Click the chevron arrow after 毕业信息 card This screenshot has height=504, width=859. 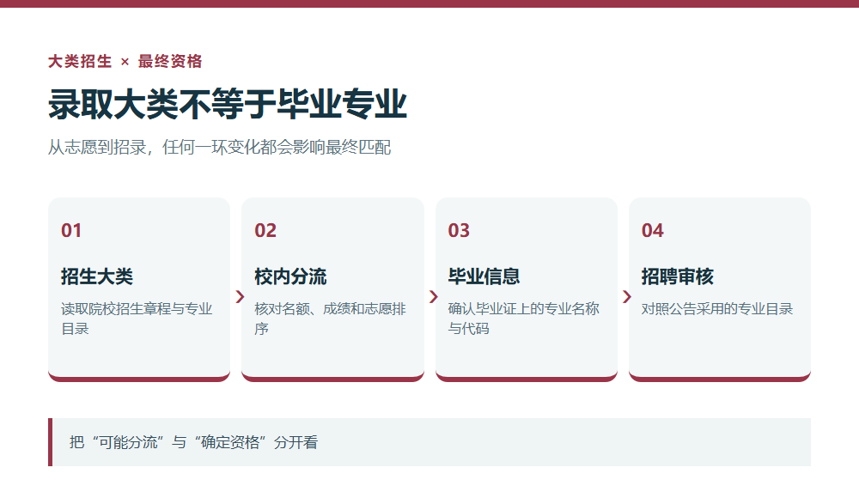pyautogui.click(x=627, y=297)
